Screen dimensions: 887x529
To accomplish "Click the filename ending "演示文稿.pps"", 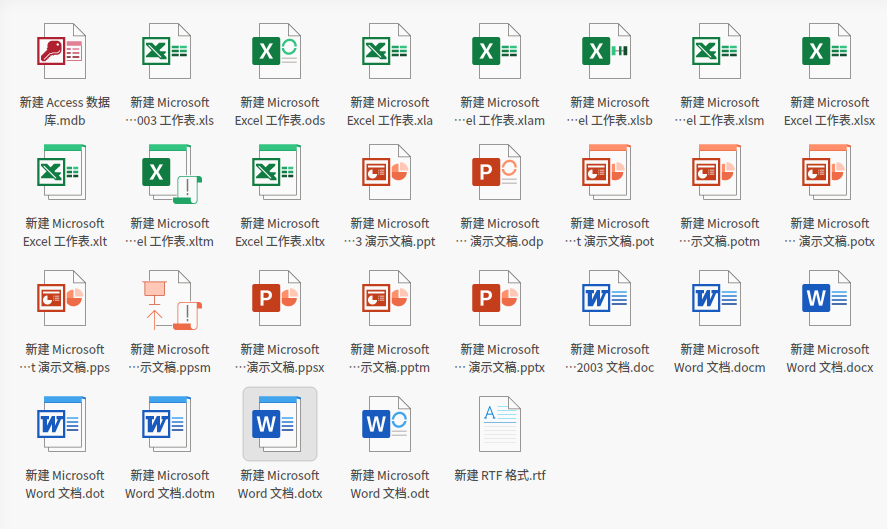I will coord(64,368).
